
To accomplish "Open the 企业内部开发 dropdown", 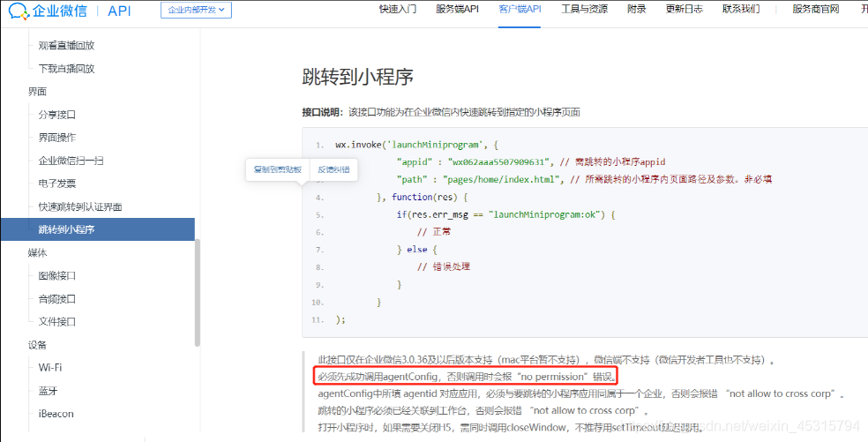I will 196,10.
